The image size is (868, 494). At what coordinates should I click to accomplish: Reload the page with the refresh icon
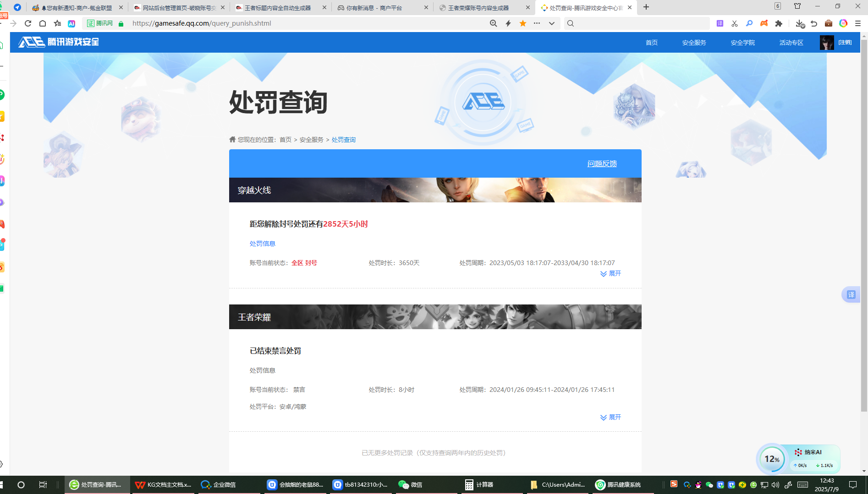point(28,23)
